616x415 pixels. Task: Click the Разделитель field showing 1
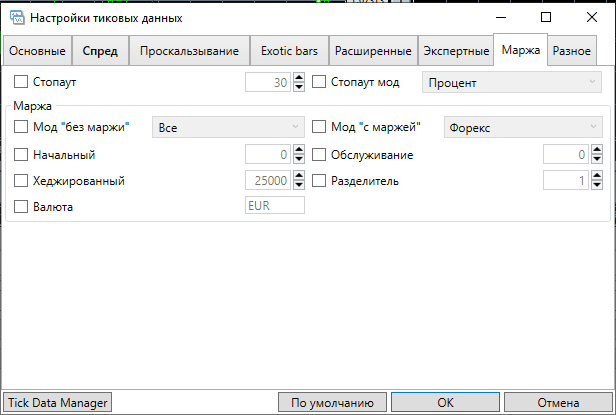pos(566,180)
